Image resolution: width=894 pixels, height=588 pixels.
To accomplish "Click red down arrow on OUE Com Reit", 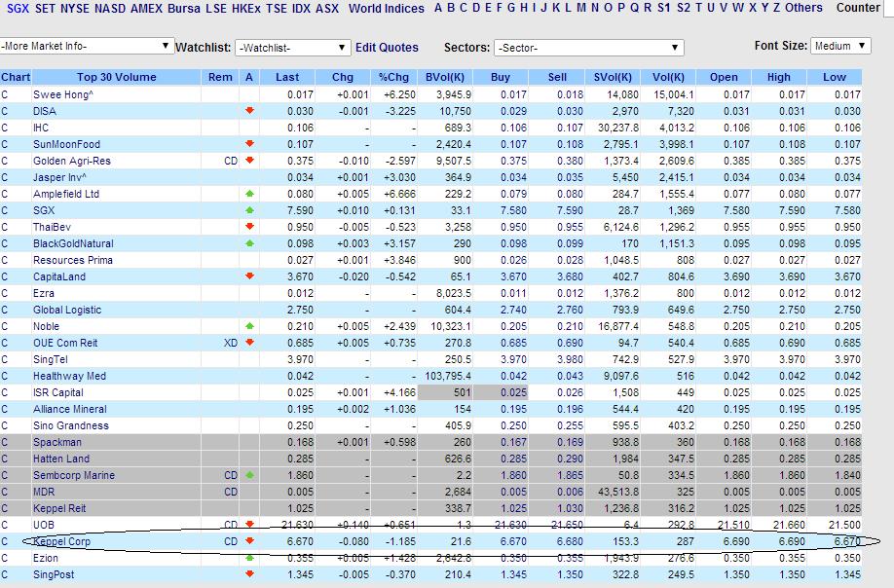I will (x=249, y=343).
